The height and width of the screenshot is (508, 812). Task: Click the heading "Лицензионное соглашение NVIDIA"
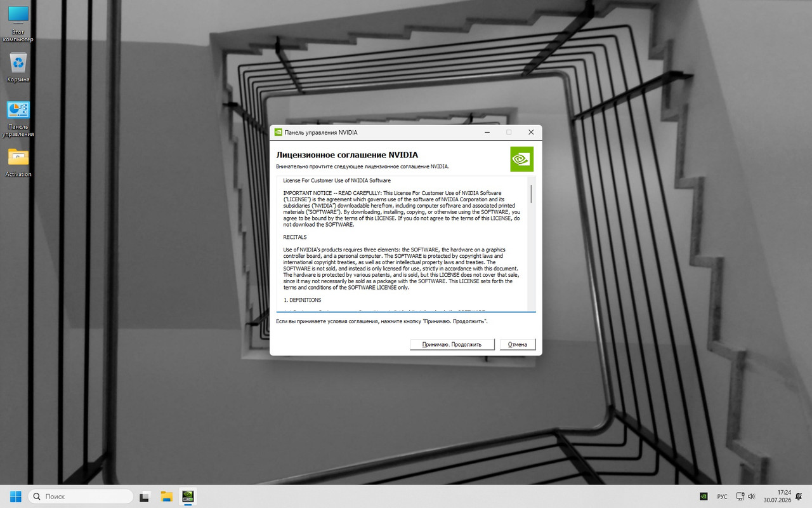click(347, 154)
